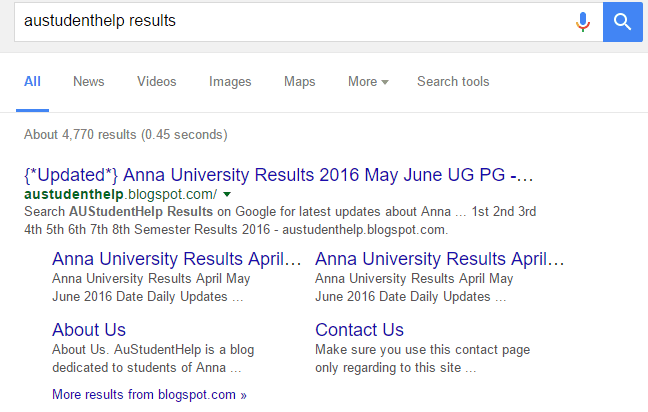The image size is (648, 412).
Task: Click the About 4,770 results stats text
Action: (x=125, y=134)
